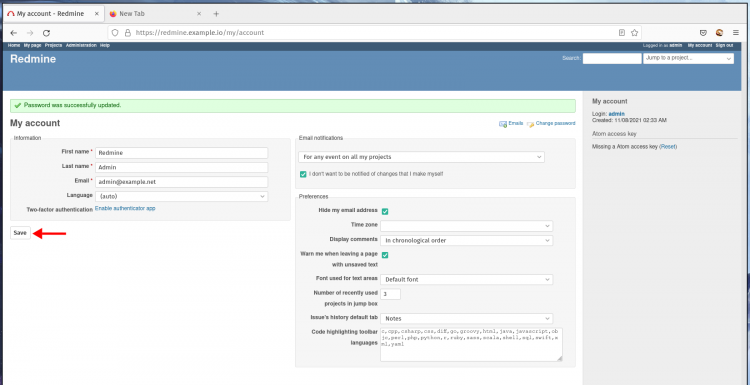Image resolution: width=750 pixels, height=385 pixels.
Task: Click the browser Forward arrow
Action: pyautogui.click(x=30, y=33)
